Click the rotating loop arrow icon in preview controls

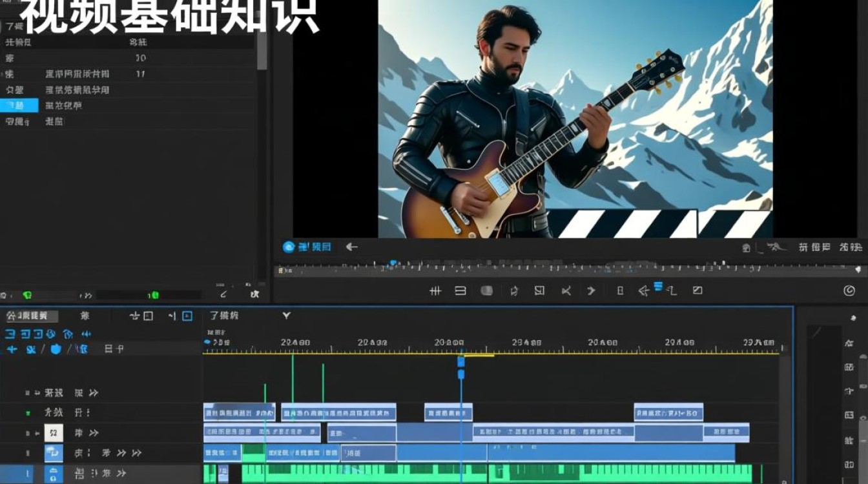click(514, 291)
